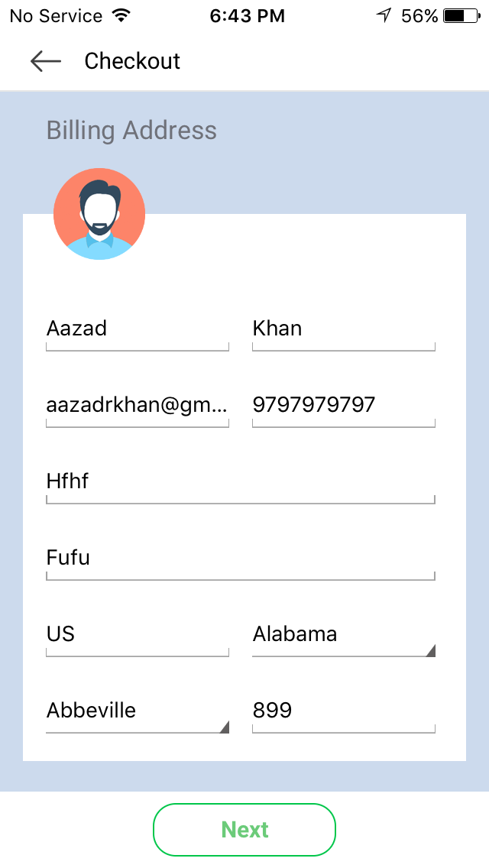Tap the Billing Address heading
This screenshot has height=868, width=489.
pyautogui.click(x=131, y=131)
